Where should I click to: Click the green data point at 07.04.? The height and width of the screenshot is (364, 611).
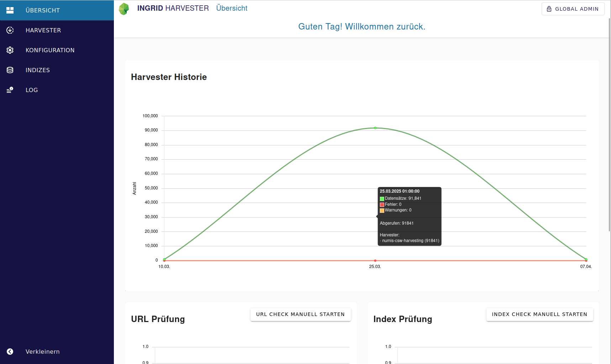pyautogui.click(x=586, y=259)
